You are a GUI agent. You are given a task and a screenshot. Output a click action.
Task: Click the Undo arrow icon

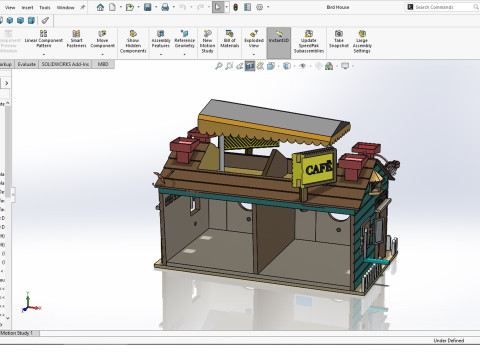pos(183,7)
